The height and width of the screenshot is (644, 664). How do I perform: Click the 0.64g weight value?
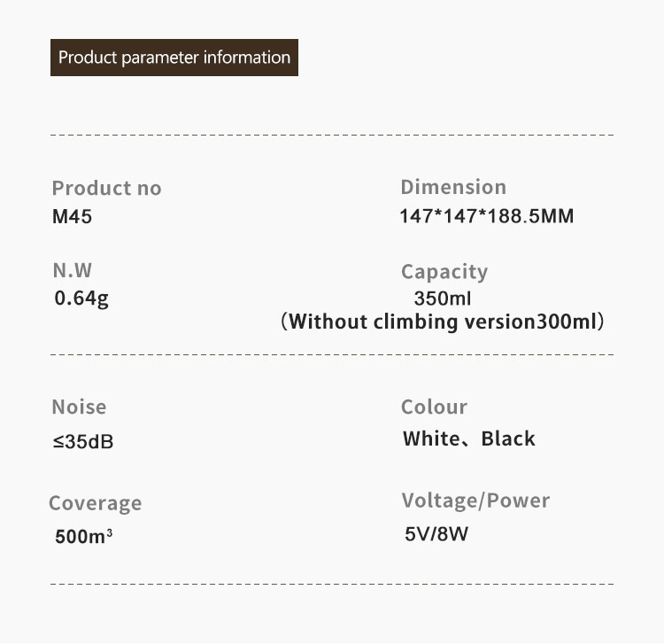coord(81,299)
